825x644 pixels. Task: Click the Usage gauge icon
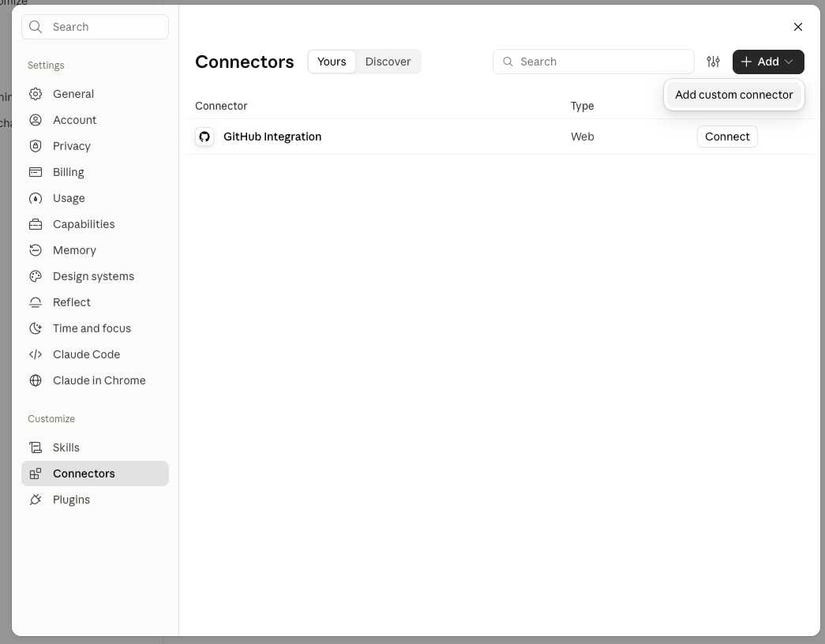click(x=36, y=198)
